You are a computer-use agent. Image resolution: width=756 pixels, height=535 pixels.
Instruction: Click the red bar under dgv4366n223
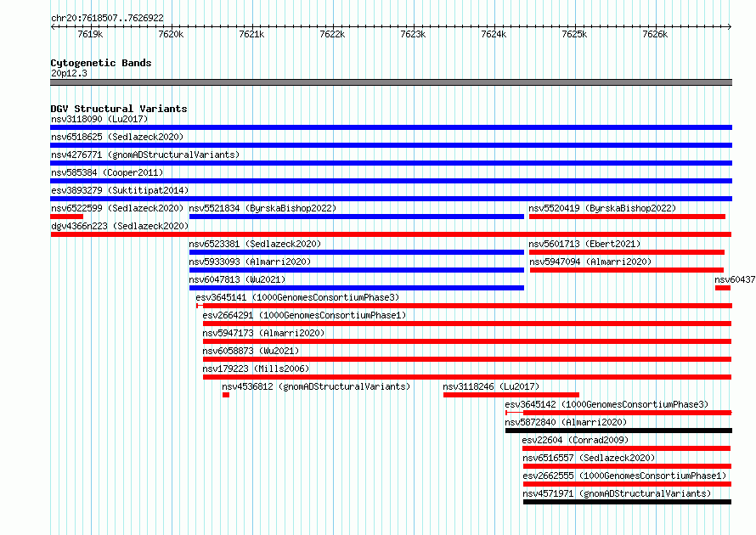point(391,234)
